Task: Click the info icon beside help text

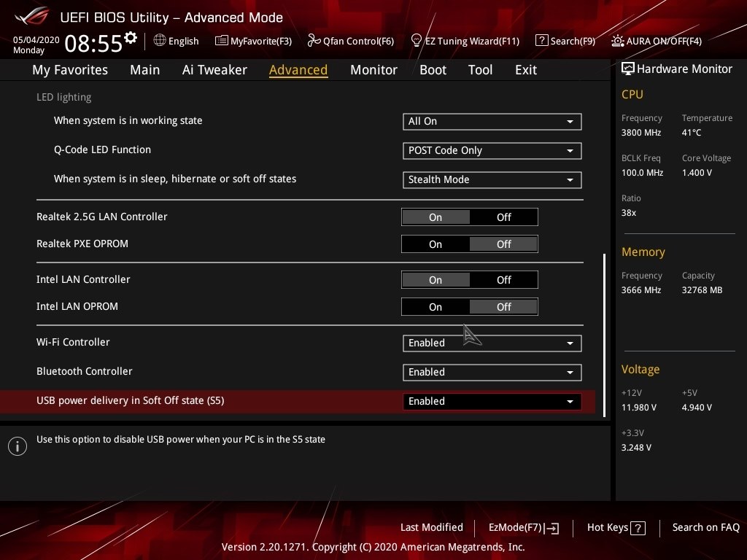Action: [18, 446]
